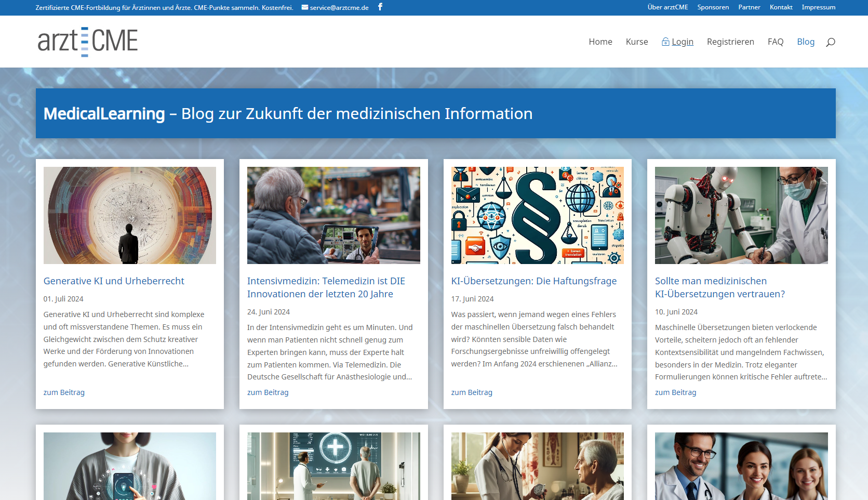
Task: Click the arztCME logo
Action: tap(88, 42)
